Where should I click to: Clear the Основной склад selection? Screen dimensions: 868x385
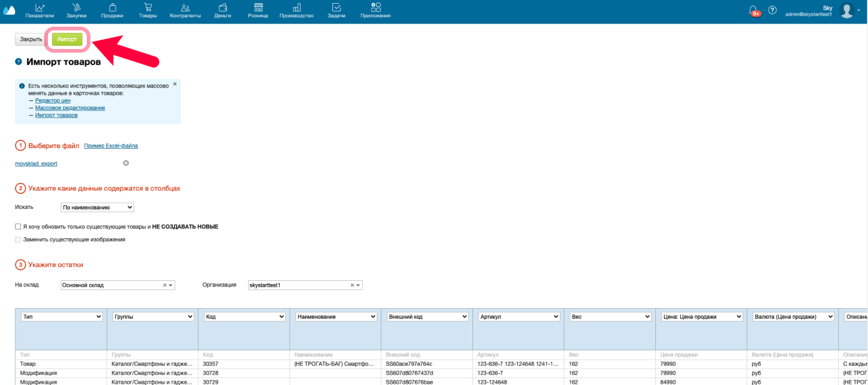coord(165,285)
